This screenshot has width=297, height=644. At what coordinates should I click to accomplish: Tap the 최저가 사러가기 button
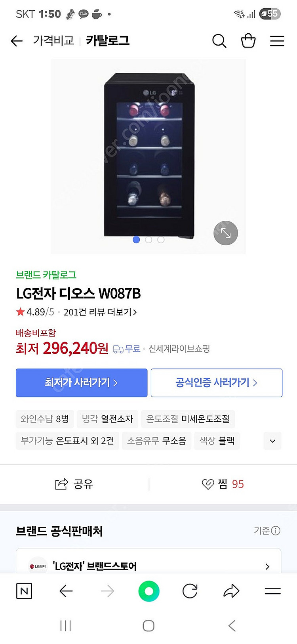(82, 383)
